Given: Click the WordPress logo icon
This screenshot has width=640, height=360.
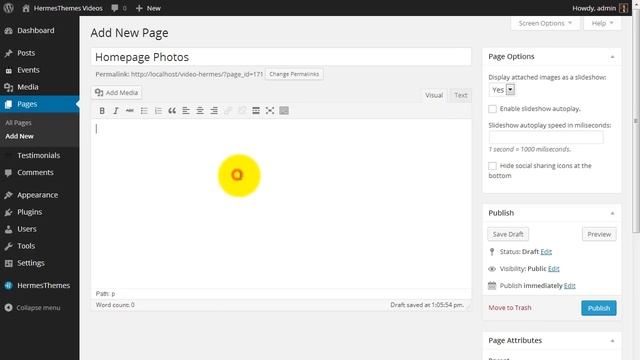Looking at the screenshot, I should [x=9, y=8].
